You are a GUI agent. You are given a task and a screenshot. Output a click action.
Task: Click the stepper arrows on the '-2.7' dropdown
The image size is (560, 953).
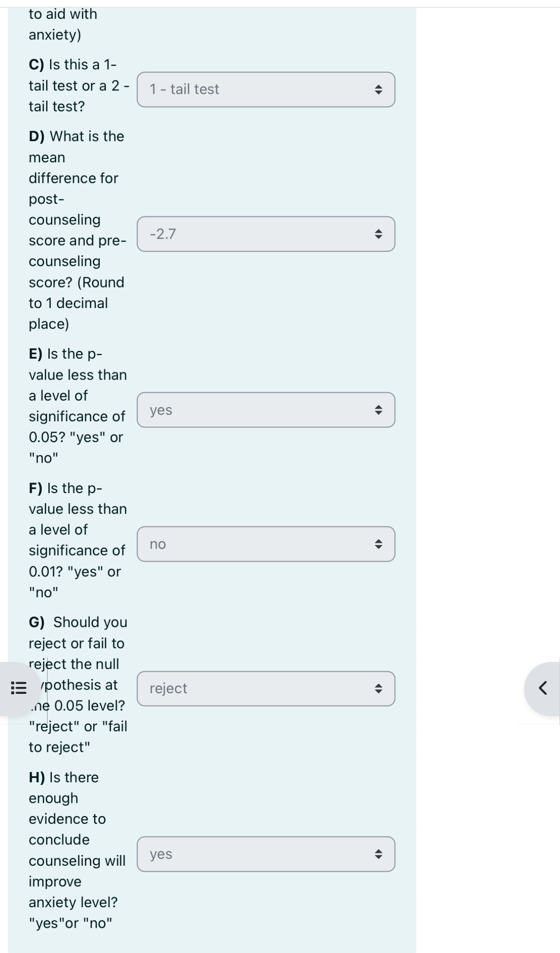point(380,234)
